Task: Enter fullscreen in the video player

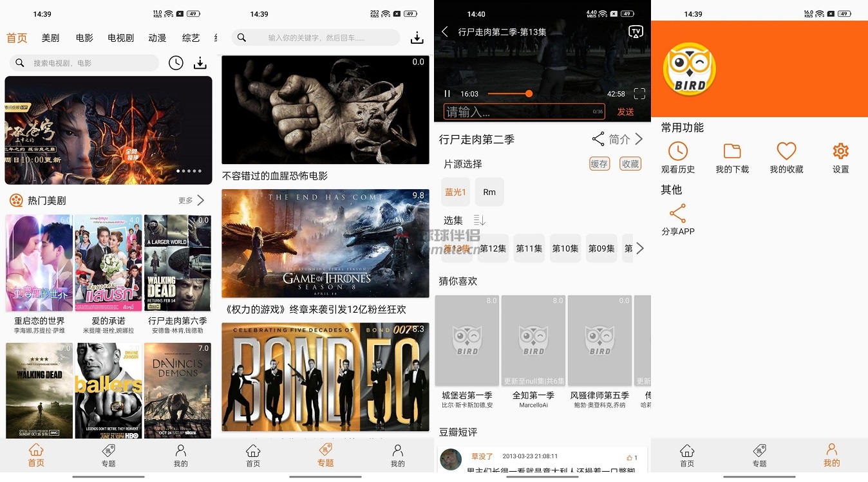Action: (639, 94)
